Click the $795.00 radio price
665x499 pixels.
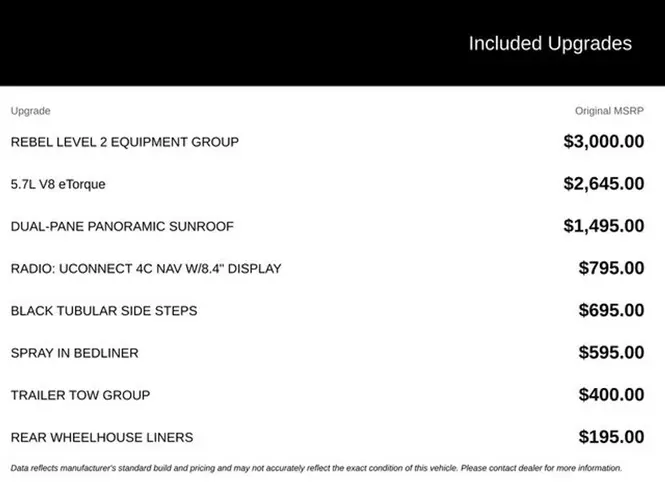(x=611, y=268)
